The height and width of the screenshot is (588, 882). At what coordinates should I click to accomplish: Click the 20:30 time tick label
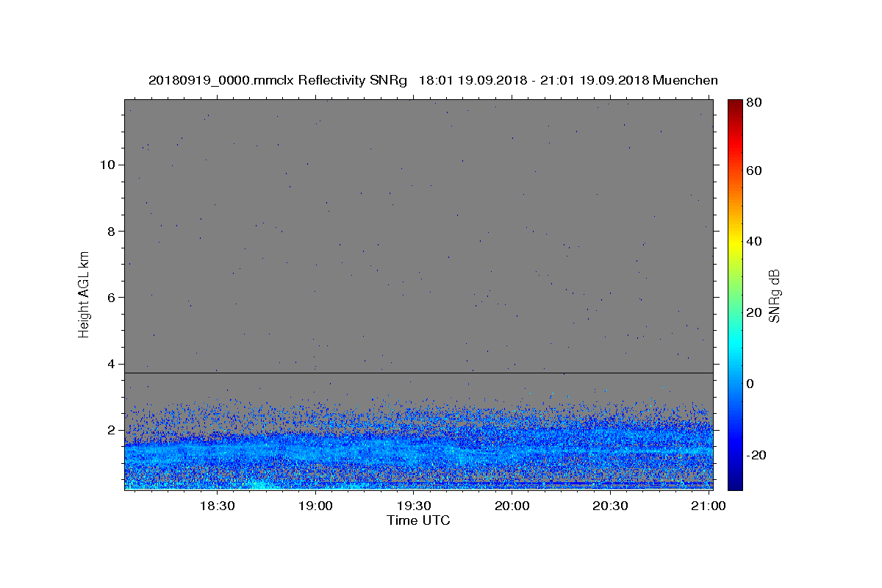click(x=610, y=506)
